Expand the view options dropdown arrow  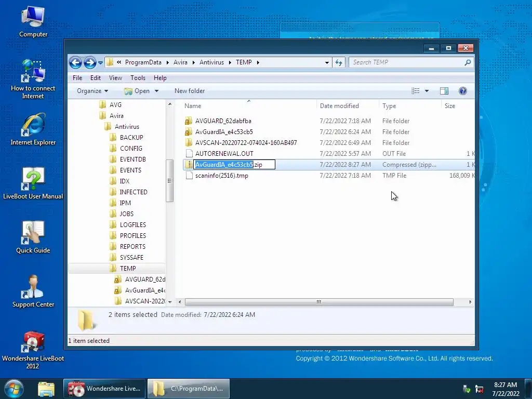point(427,91)
